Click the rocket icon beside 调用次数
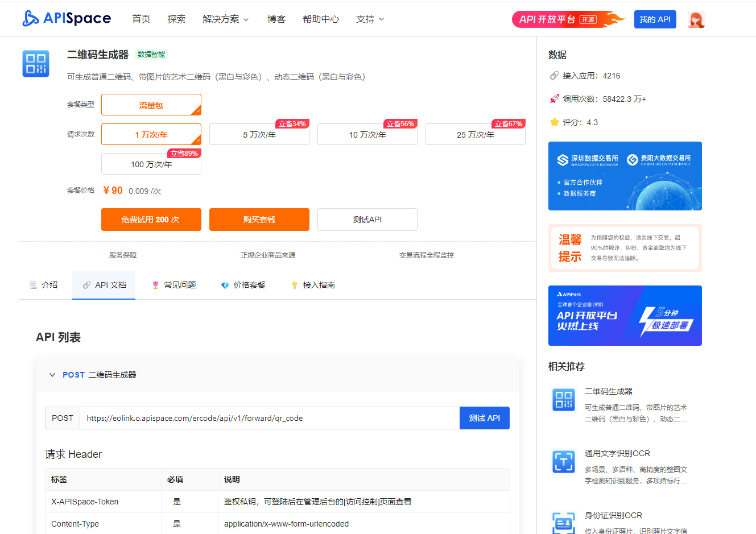The height and width of the screenshot is (534, 756). [554, 99]
